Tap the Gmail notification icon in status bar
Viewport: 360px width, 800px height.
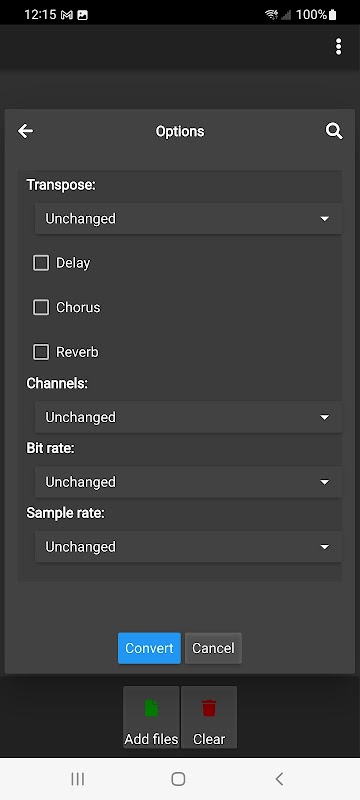pos(66,15)
